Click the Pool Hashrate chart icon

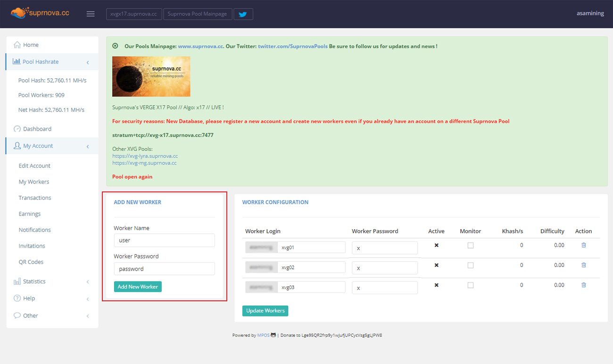pyautogui.click(x=17, y=61)
